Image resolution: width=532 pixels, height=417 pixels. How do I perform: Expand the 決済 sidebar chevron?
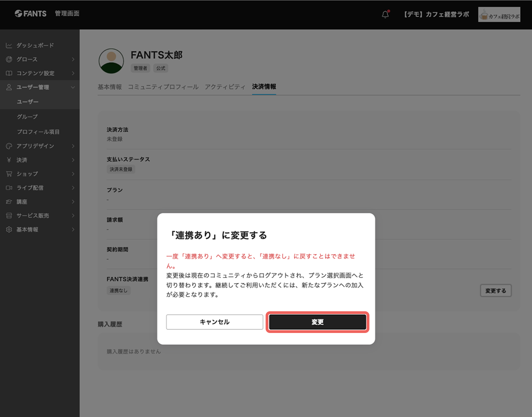pyautogui.click(x=73, y=160)
